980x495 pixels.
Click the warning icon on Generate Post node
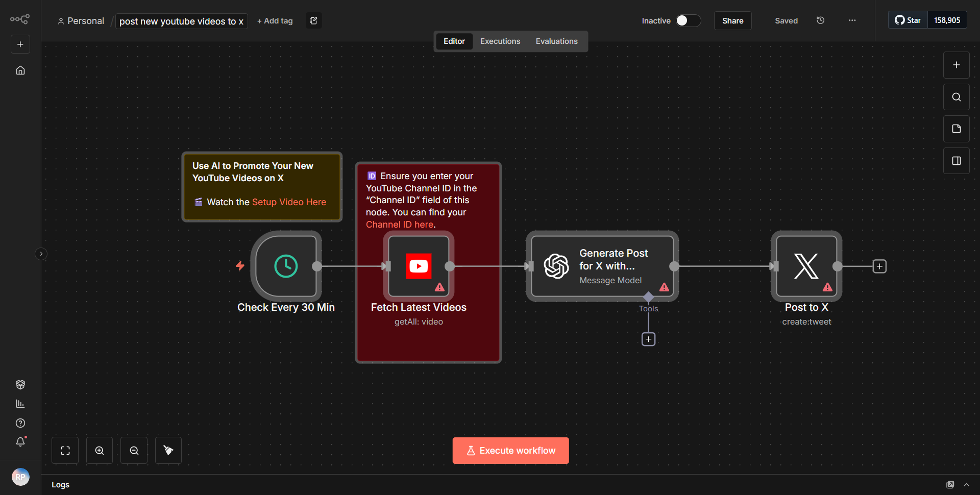pos(664,287)
